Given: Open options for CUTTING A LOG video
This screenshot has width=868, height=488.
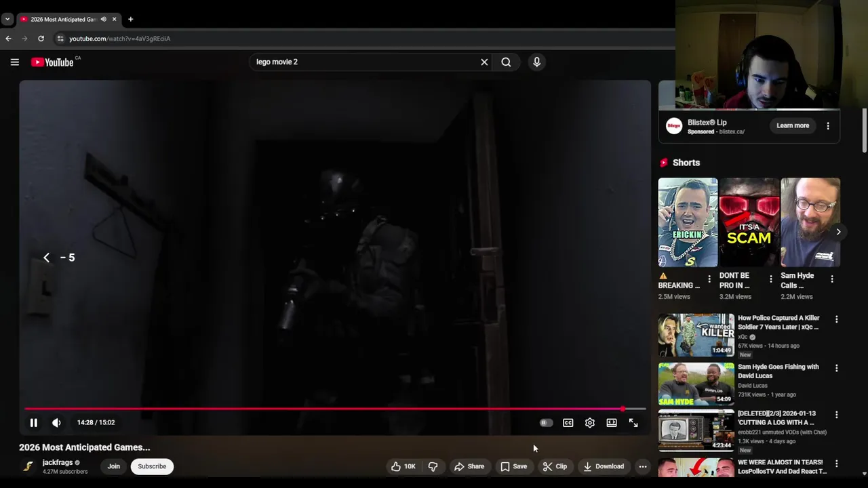Looking at the screenshot, I should coord(836,415).
